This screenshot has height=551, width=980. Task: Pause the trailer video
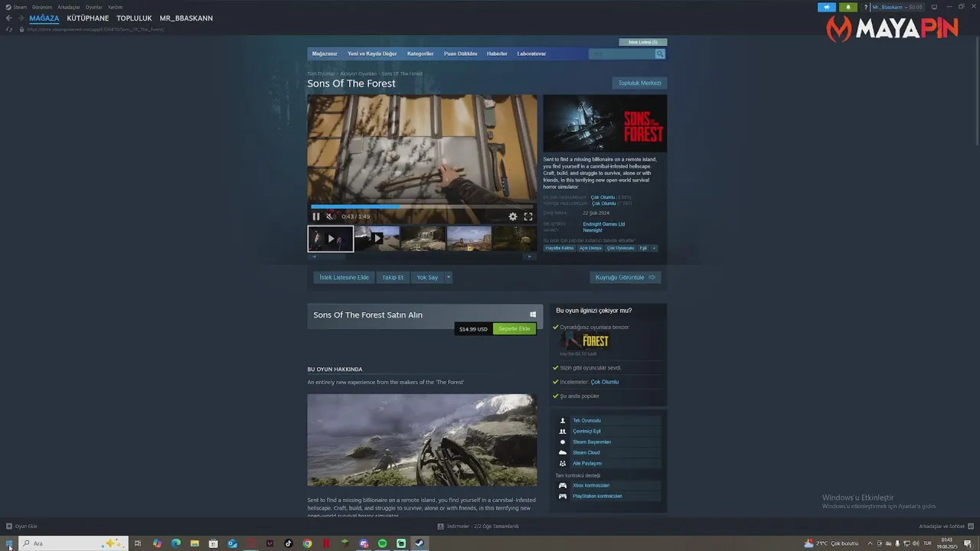pos(316,217)
